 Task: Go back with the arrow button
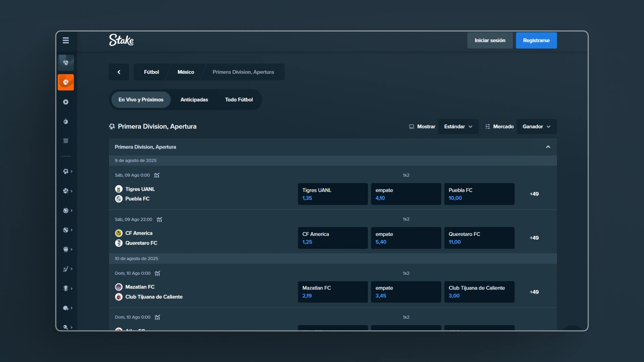pyautogui.click(x=119, y=72)
